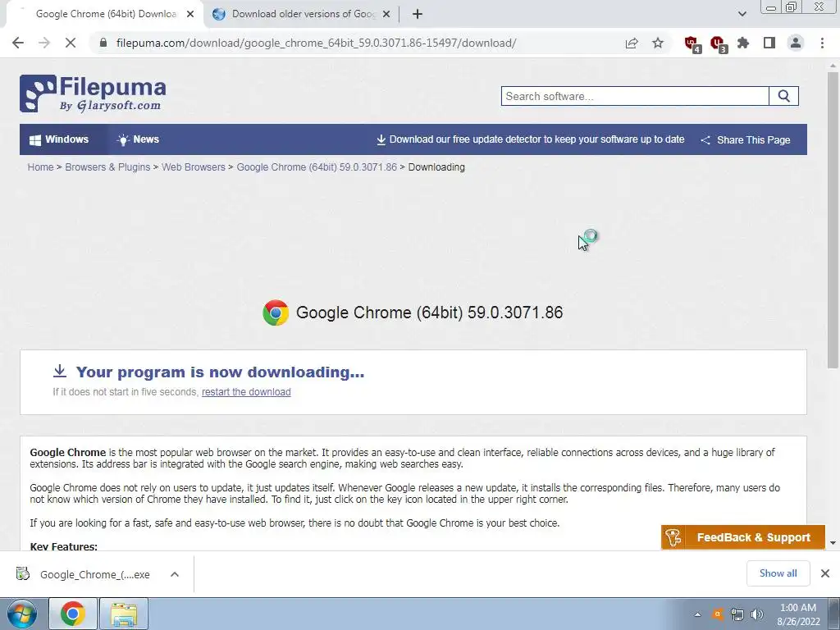The image size is (840, 630).
Task: Click the site lock icon
Action: pyautogui.click(x=103, y=43)
